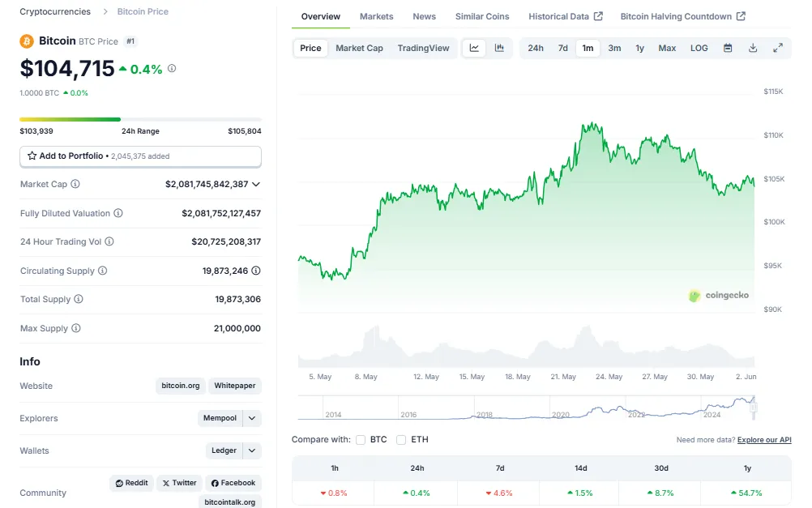812x508 pixels.
Task: Open Facebook community link
Action: [x=233, y=483]
